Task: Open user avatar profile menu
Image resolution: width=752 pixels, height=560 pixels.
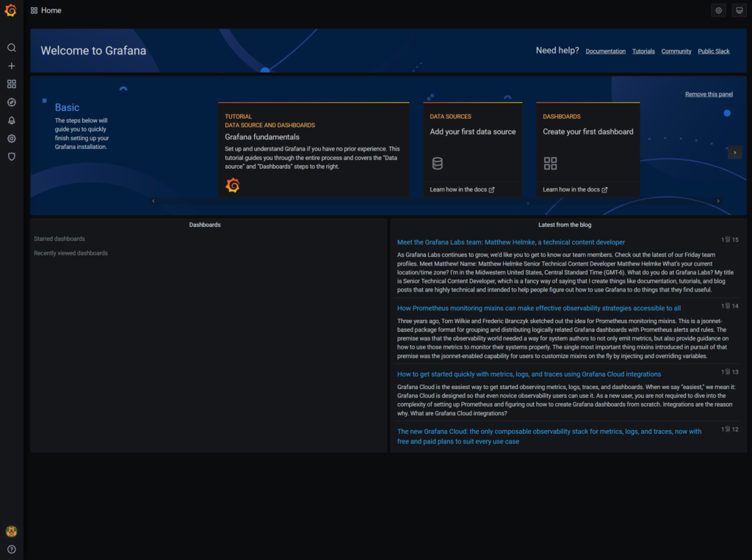Action: pos(12,531)
